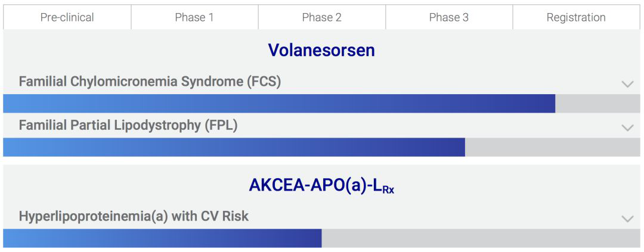Click the Rx subscript in the AKCEA heading

[386, 191]
